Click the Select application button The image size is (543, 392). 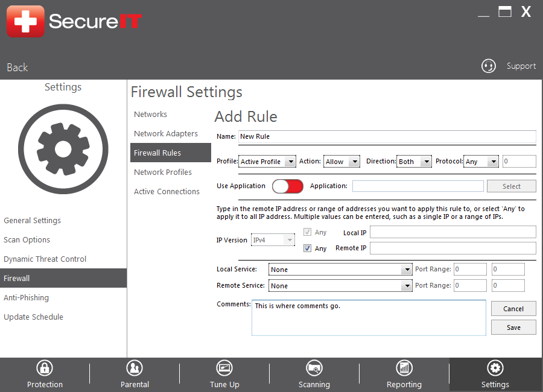(512, 186)
